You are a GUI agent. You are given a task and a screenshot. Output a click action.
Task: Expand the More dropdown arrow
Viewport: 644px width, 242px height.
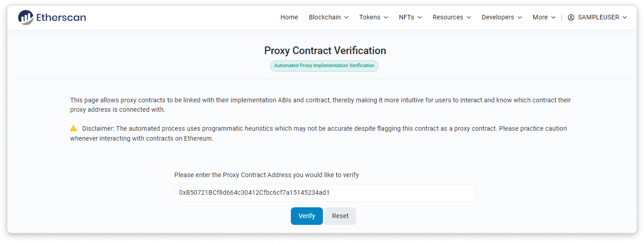tap(553, 18)
